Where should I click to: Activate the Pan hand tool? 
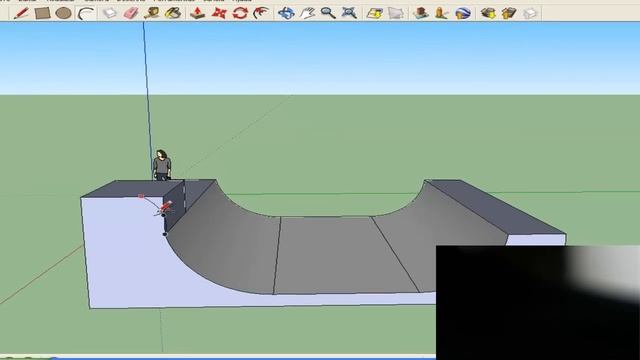307,13
